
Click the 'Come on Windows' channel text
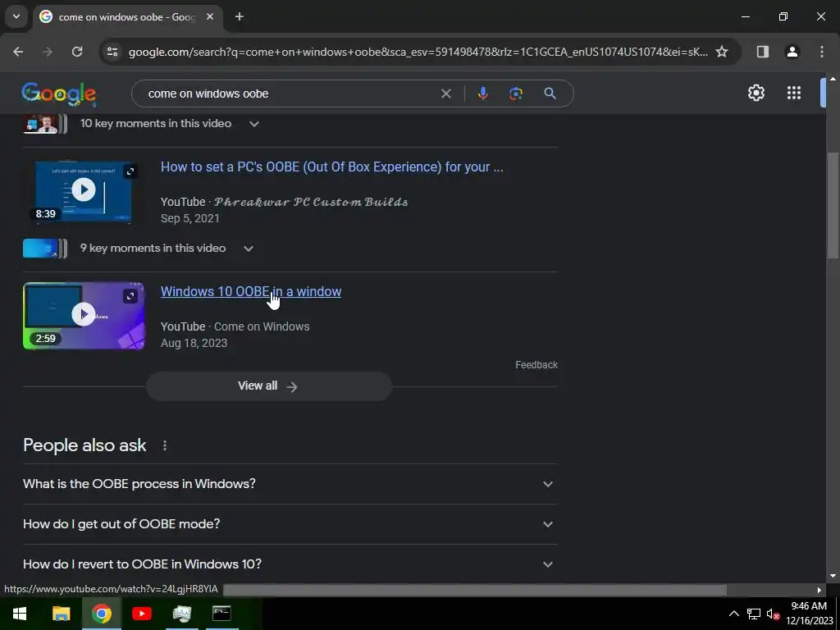coord(262,326)
